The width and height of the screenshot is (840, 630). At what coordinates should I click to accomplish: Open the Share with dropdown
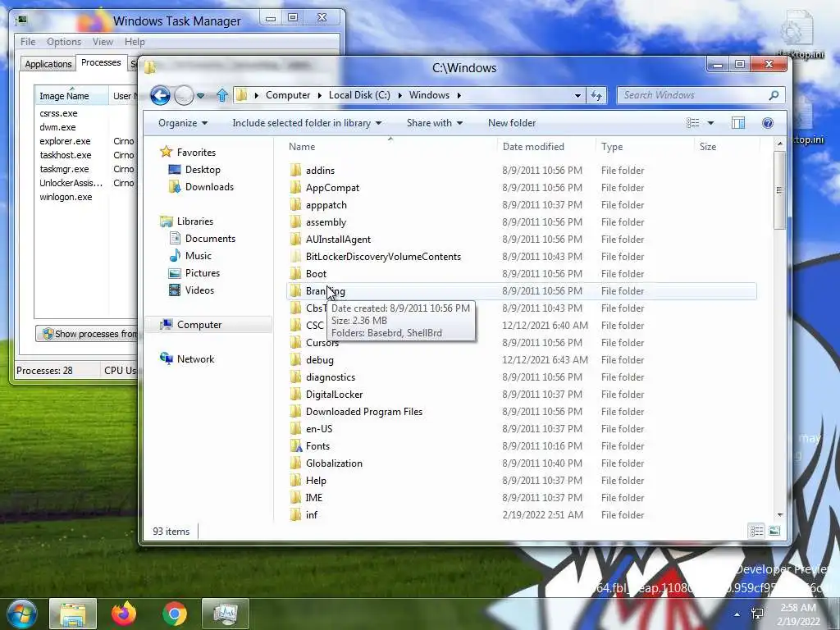[435, 123]
